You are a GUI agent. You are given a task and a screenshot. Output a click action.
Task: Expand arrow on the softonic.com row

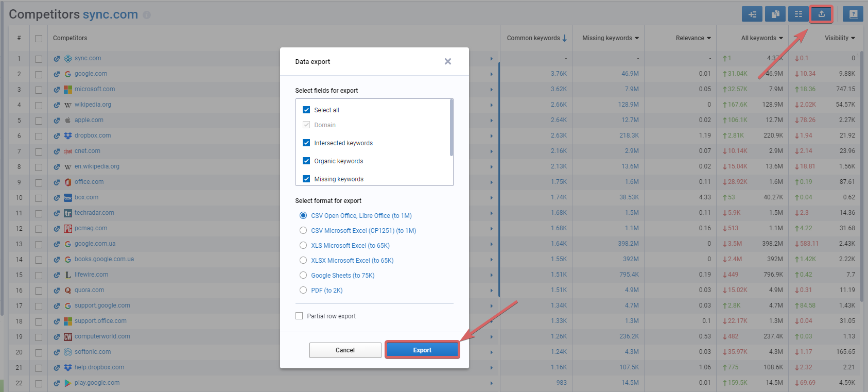[492, 352]
